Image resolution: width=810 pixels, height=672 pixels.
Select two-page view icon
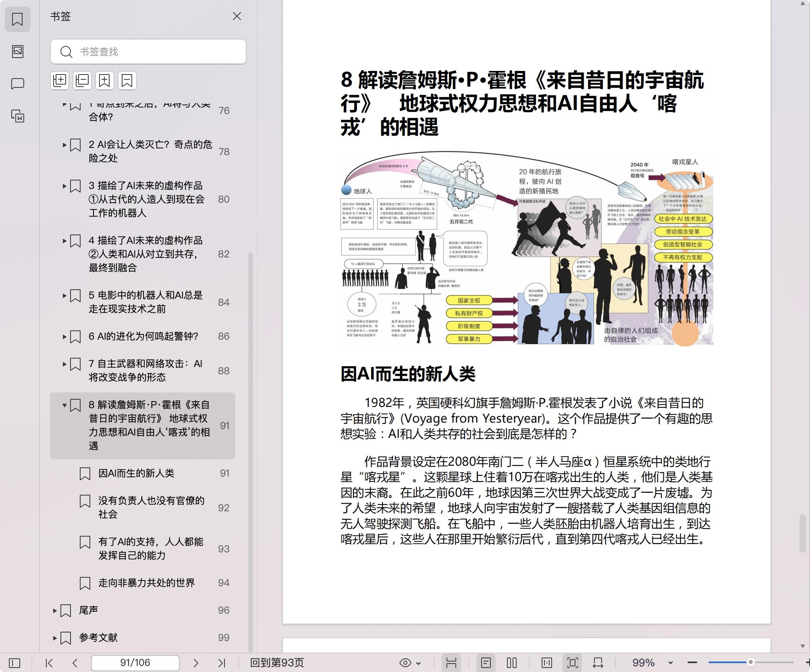coord(512,663)
